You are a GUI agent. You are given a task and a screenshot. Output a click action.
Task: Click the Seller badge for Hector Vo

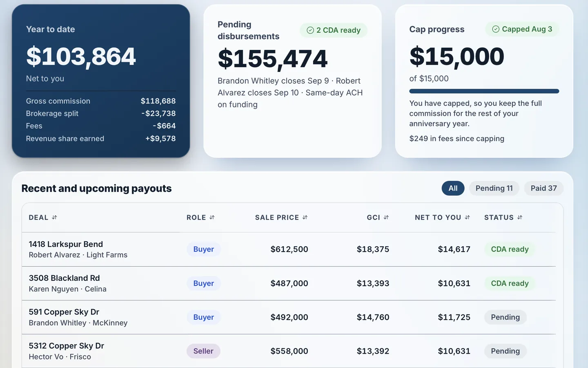203,351
